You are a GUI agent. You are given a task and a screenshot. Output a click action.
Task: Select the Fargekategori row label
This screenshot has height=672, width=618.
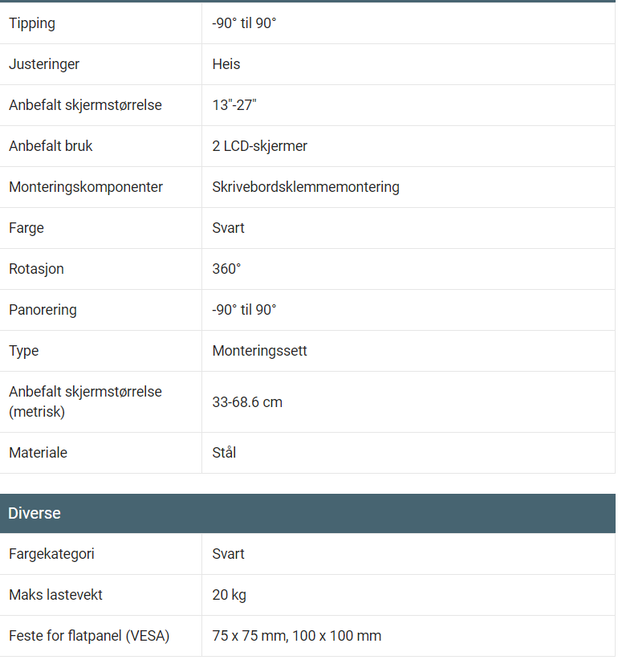pos(51,554)
